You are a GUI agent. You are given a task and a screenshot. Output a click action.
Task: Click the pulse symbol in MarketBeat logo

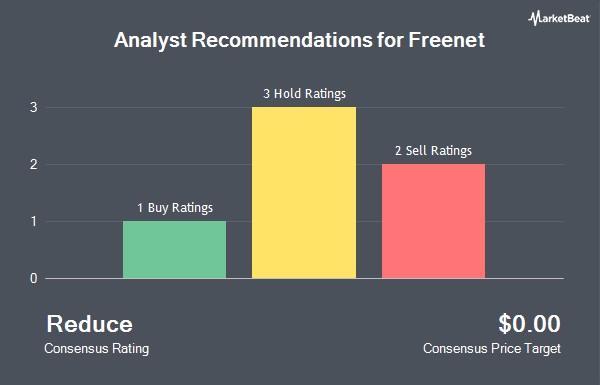tap(534, 18)
